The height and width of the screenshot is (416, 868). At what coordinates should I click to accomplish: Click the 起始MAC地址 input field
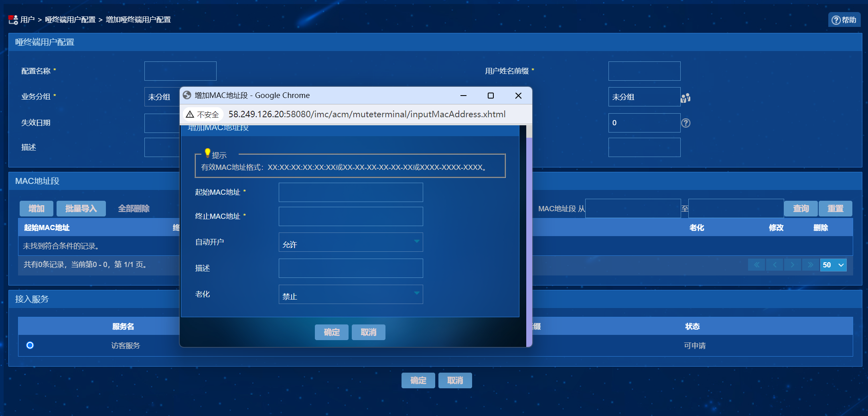pyautogui.click(x=351, y=192)
